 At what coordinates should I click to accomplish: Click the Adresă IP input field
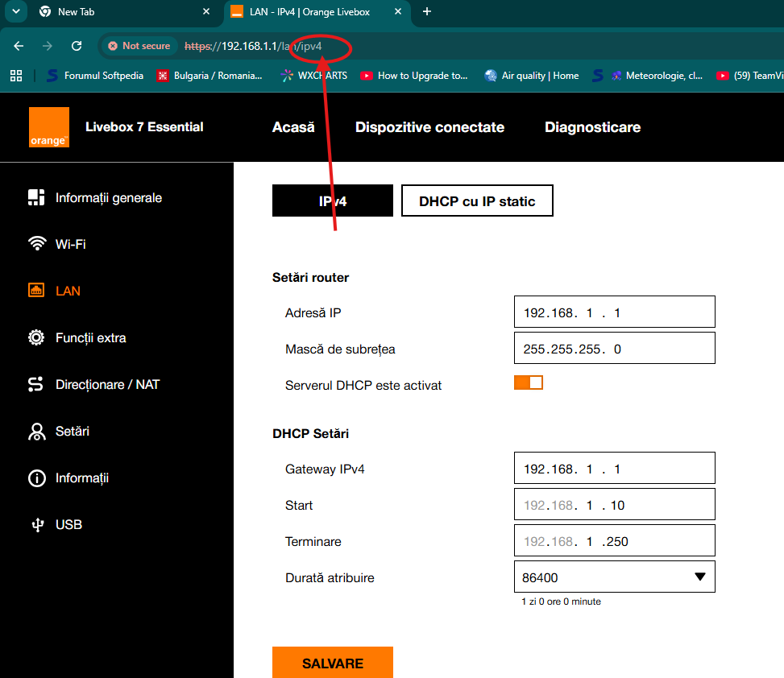(x=615, y=312)
